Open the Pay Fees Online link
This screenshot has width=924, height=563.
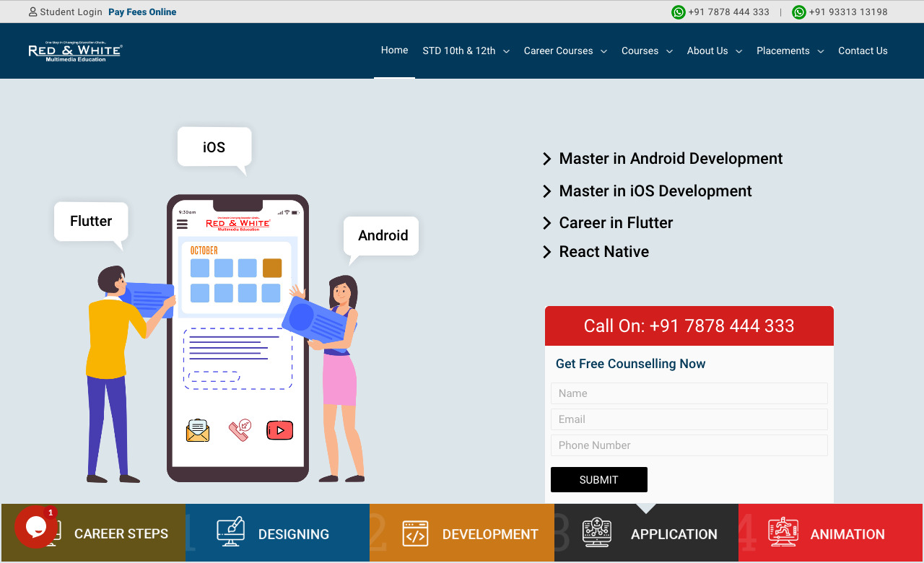(142, 12)
